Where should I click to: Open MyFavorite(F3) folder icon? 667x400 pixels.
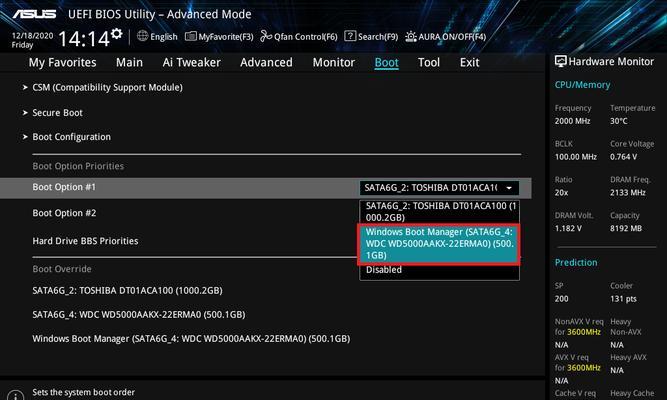pos(191,36)
